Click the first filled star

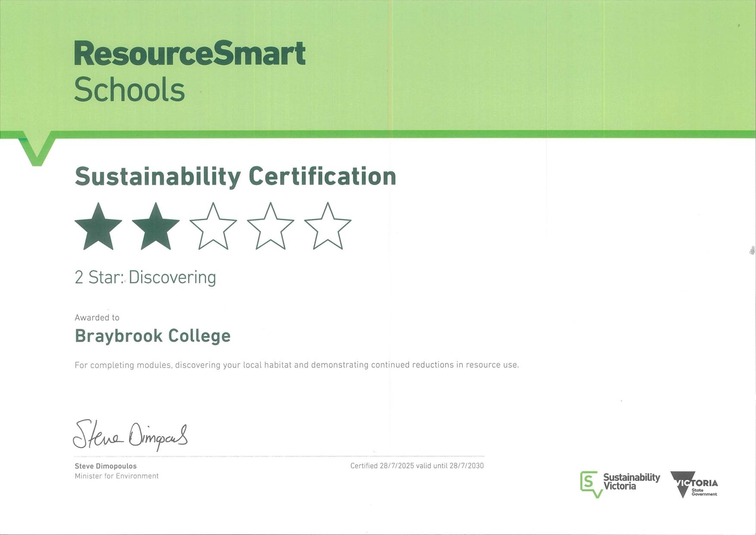pos(98,227)
